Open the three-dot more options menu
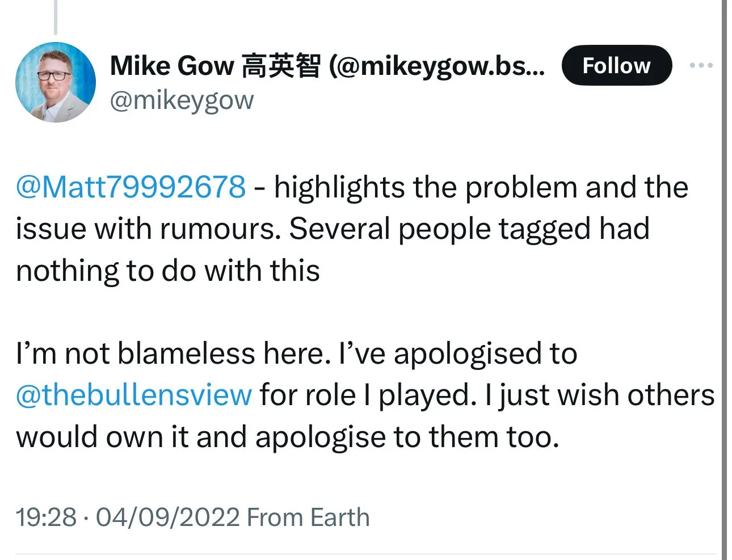The image size is (732, 560). pyautogui.click(x=701, y=66)
